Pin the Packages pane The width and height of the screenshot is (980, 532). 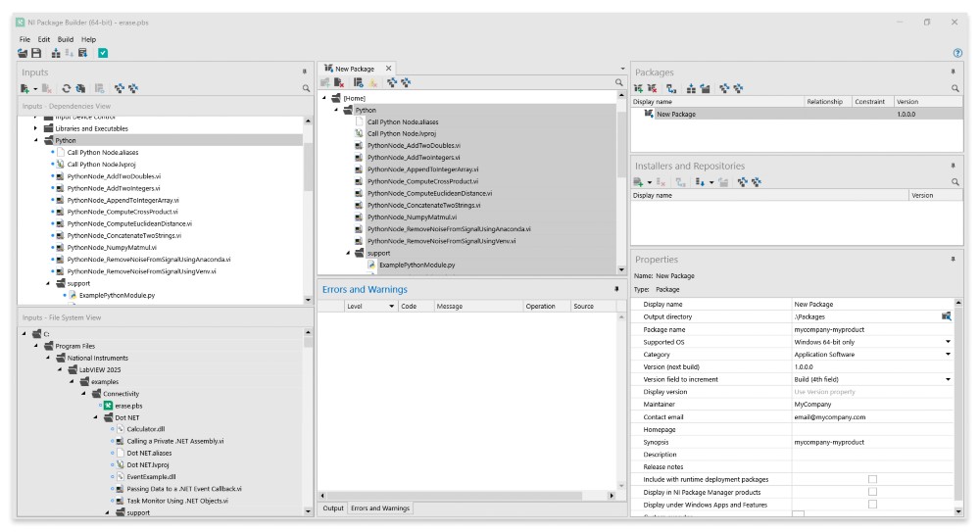coord(954,72)
